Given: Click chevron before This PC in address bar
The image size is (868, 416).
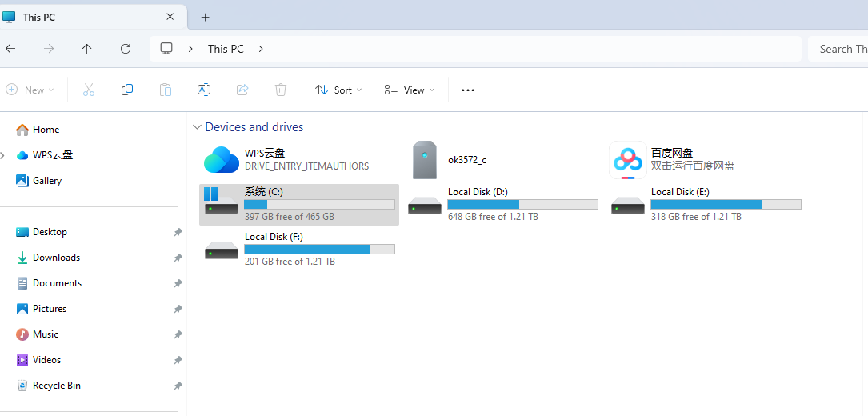Looking at the screenshot, I should [190, 49].
